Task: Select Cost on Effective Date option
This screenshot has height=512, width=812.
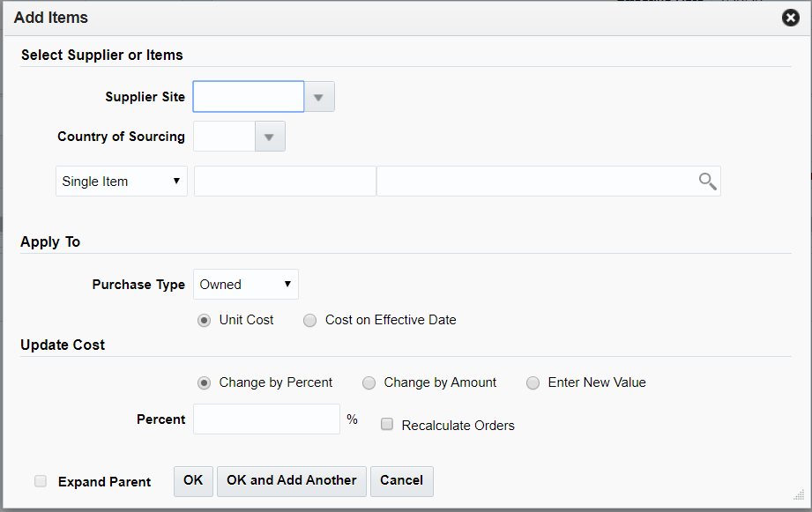Action: pos(309,320)
